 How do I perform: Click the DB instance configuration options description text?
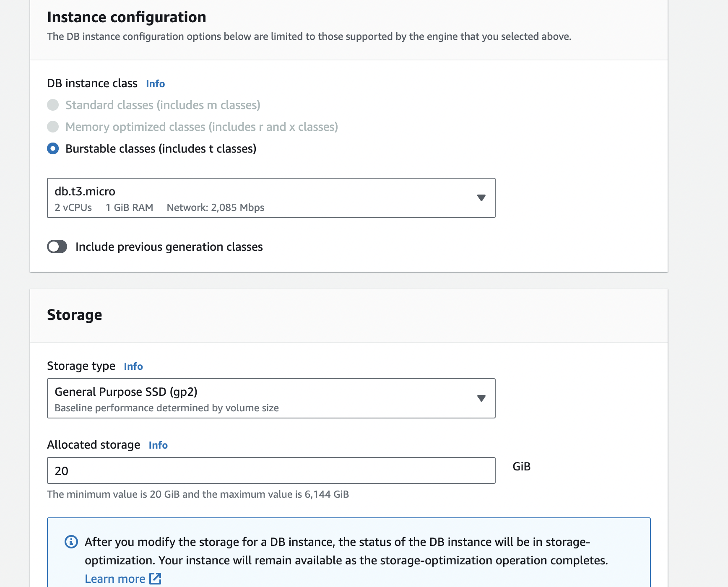coord(309,36)
